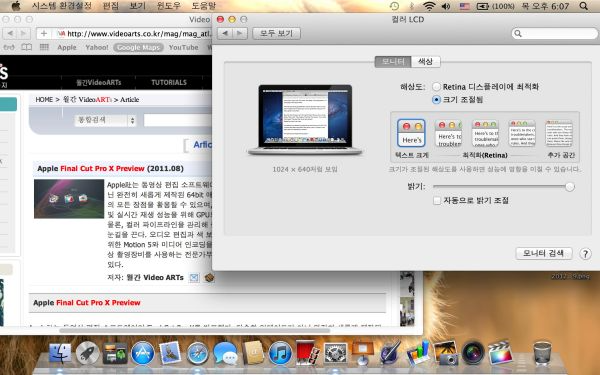Open Messages chat bubble icon in Dock
This screenshot has height=375, width=600.
coord(225,353)
